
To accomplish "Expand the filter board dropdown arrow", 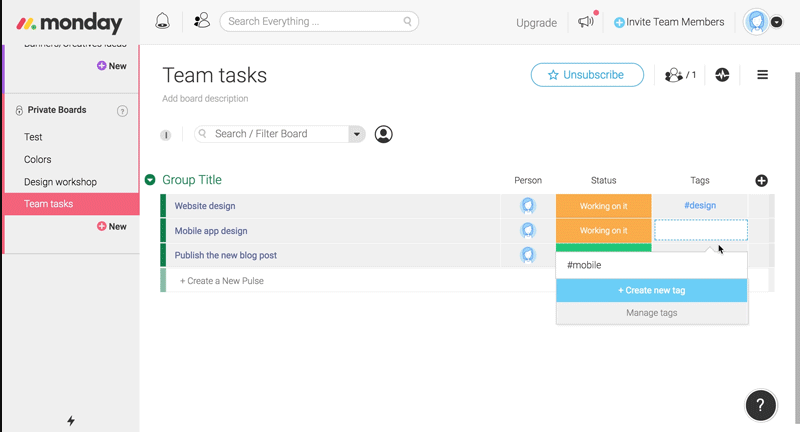I will tap(357, 134).
